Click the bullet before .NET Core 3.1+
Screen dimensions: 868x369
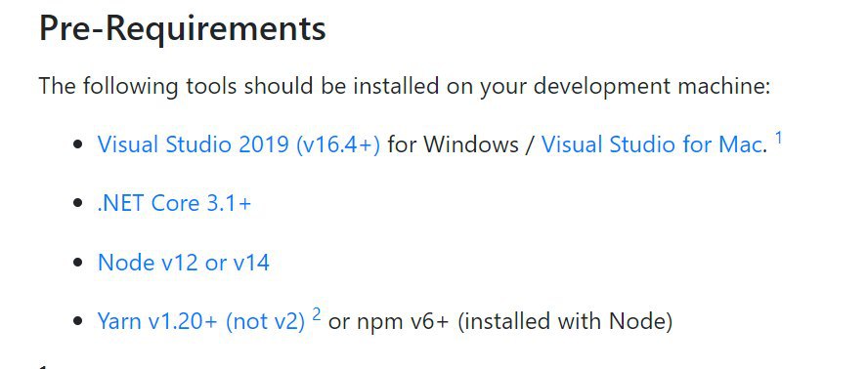pyautogui.click(x=78, y=203)
